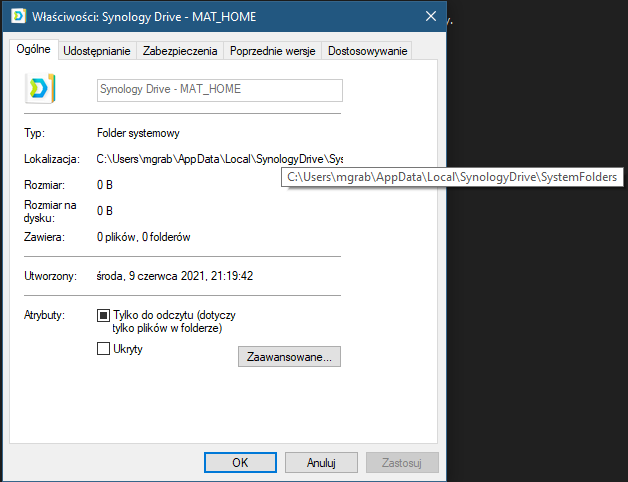Click the Lokalizacja path value

click(x=219, y=159)
